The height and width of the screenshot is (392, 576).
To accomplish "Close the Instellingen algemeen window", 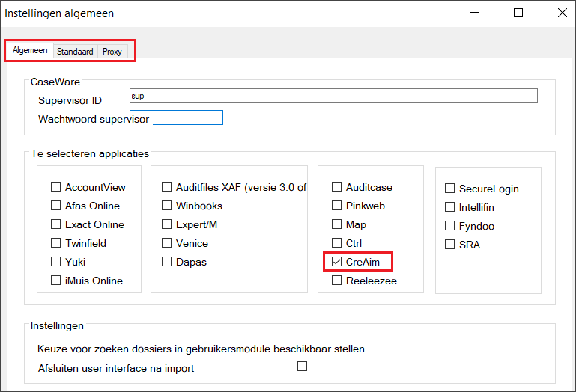I will [x=562, y=13].
